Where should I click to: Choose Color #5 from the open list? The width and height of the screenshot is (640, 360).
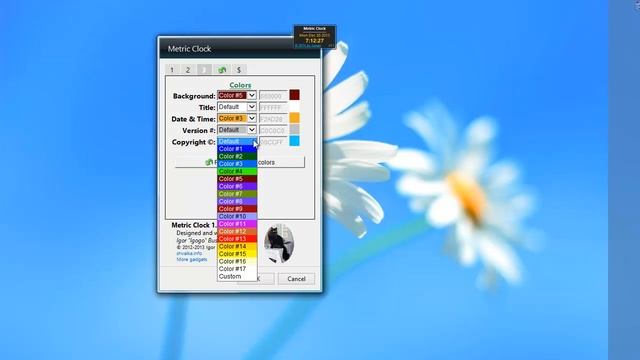click(x=237, y=179)
